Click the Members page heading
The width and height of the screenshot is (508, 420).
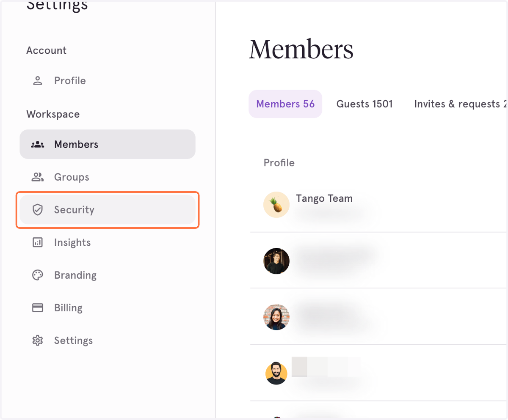tap(301, 49)
